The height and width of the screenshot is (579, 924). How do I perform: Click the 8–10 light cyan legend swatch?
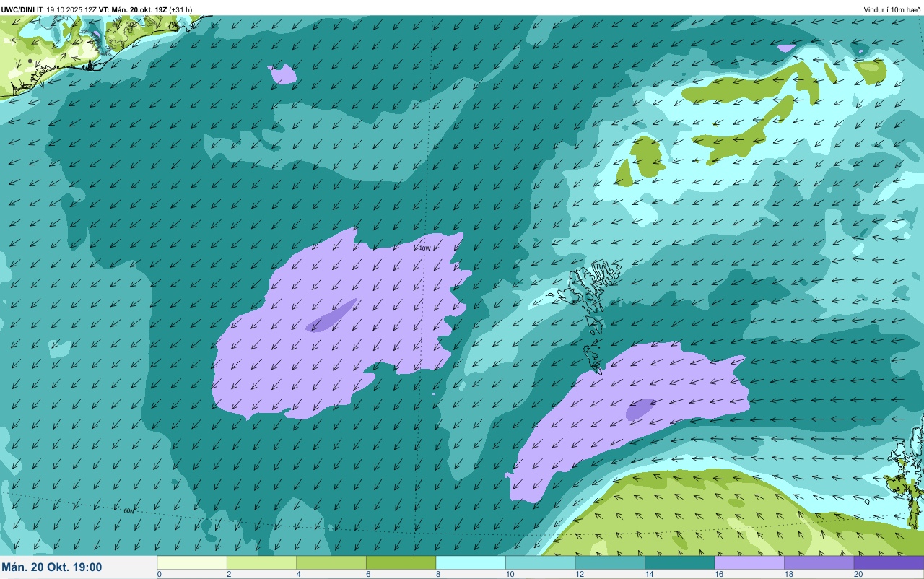pos(471,562)
